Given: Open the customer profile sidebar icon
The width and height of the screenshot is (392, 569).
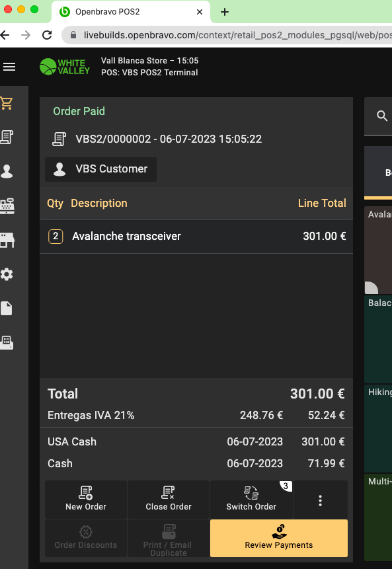Looking at the screenshot, I should click(x=7, y=171).
